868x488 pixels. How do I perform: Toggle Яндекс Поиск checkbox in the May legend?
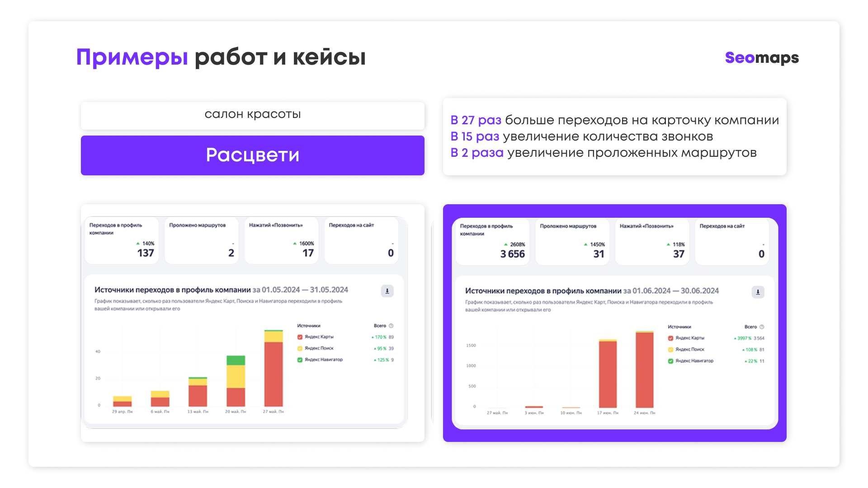(300, 348)
